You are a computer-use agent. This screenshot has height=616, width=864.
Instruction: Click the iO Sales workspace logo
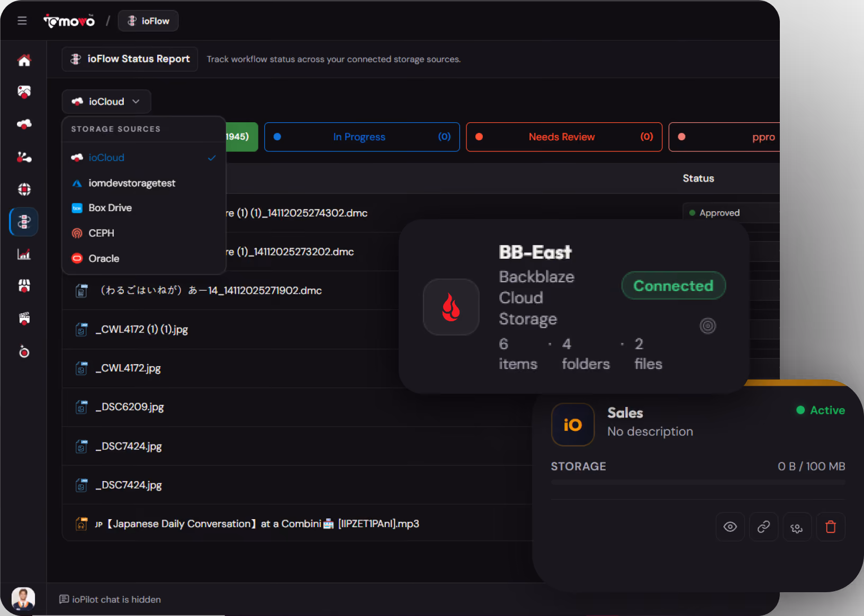coord(573,424)
